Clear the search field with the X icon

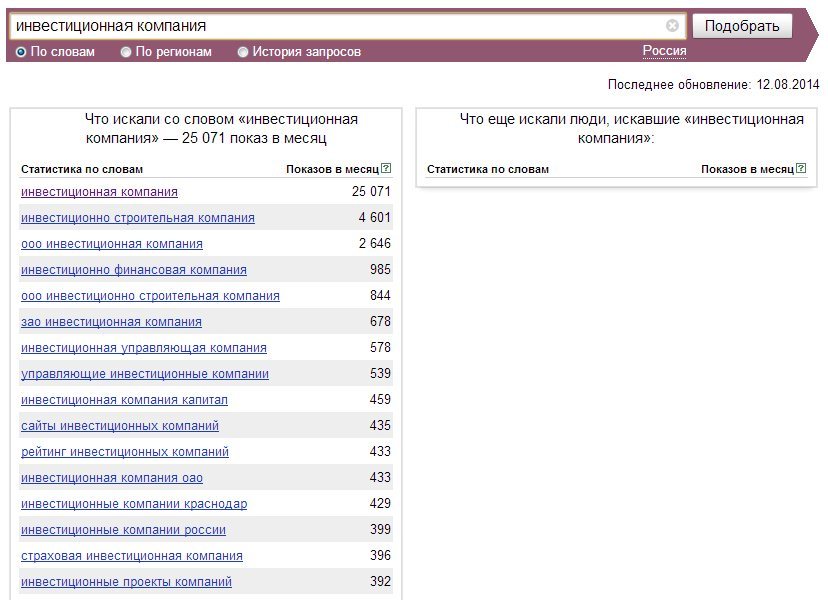672,26
